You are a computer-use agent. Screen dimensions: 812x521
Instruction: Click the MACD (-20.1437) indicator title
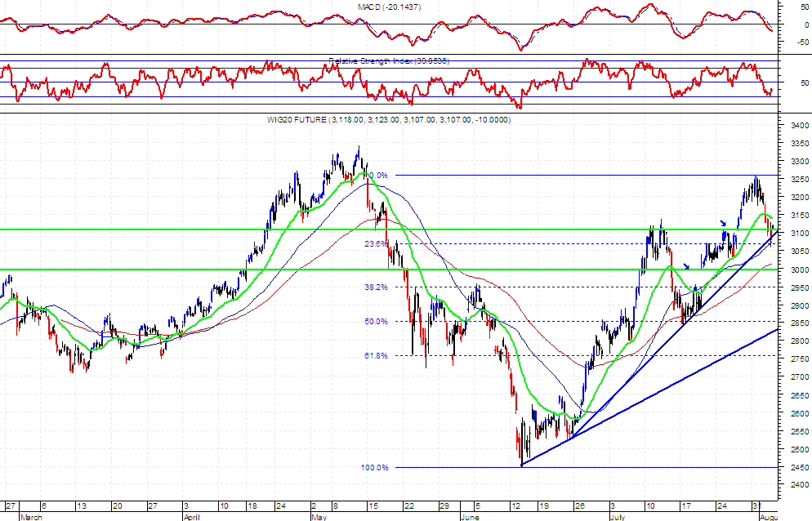tap(389, 7)
